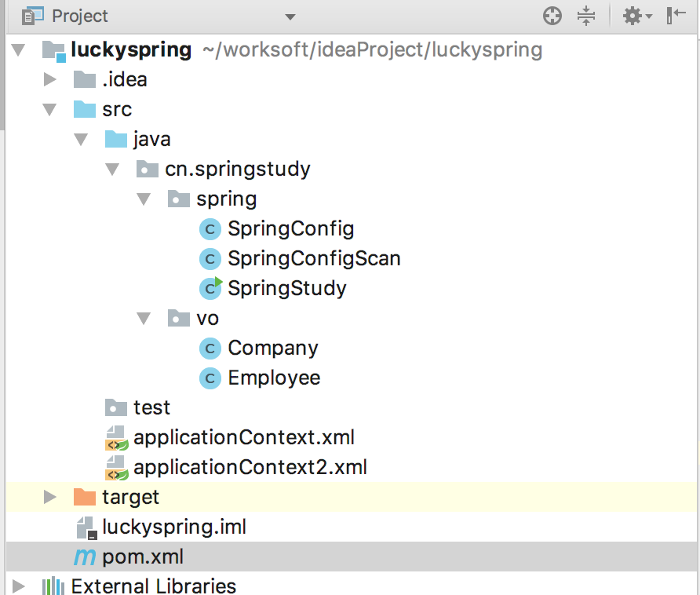Click the Maven icon beside pom.xml
This screenshot has width=700, height=595.
click(83, 557)
